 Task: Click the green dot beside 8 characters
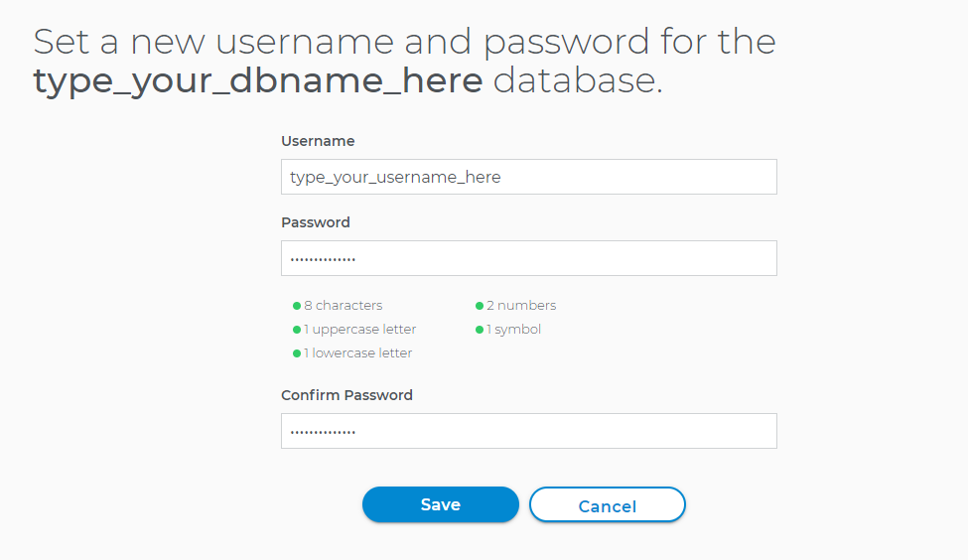coord(296,306)
